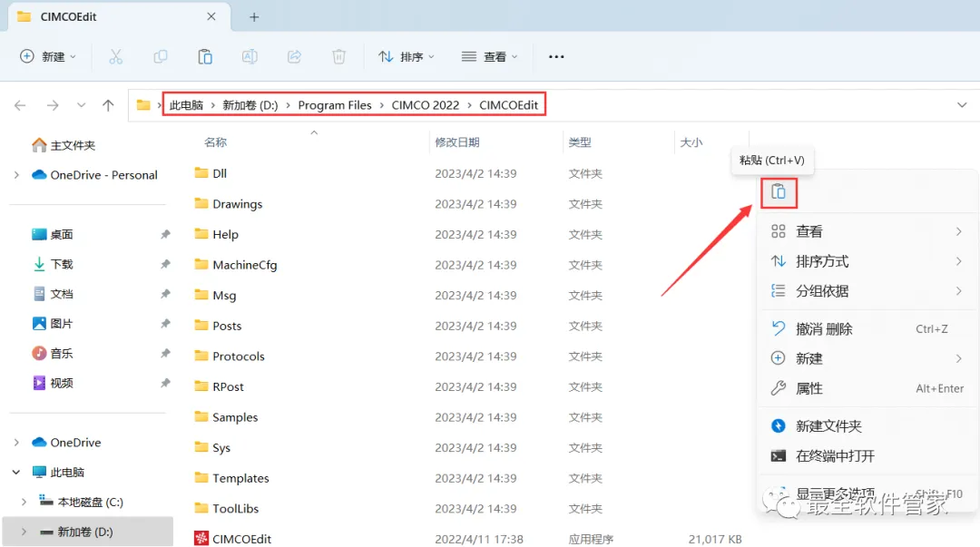
Task: Open 排序方式 submenu in context menu
Action: point(867,261)
